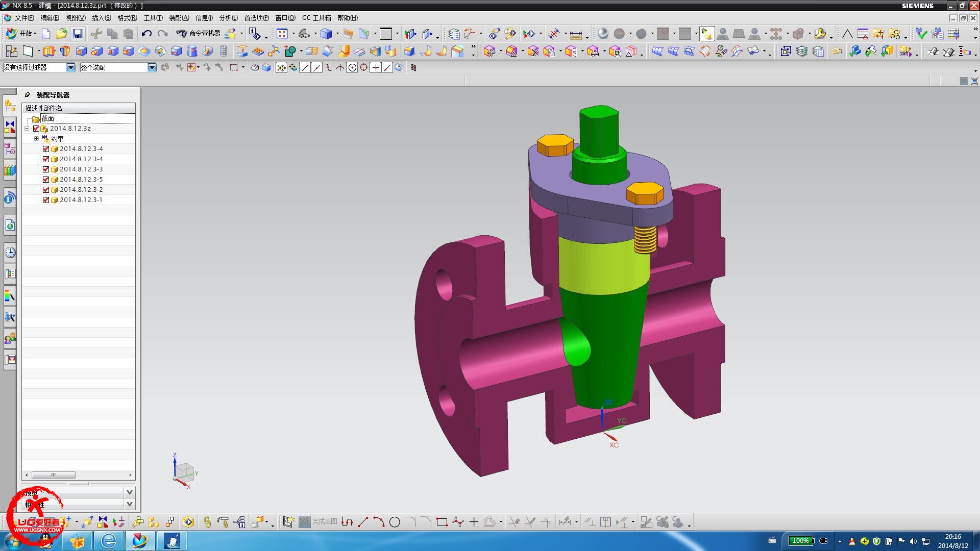Open the 编辑(E) menu
The width and height of the screenshot is (980, 551).
50,18
